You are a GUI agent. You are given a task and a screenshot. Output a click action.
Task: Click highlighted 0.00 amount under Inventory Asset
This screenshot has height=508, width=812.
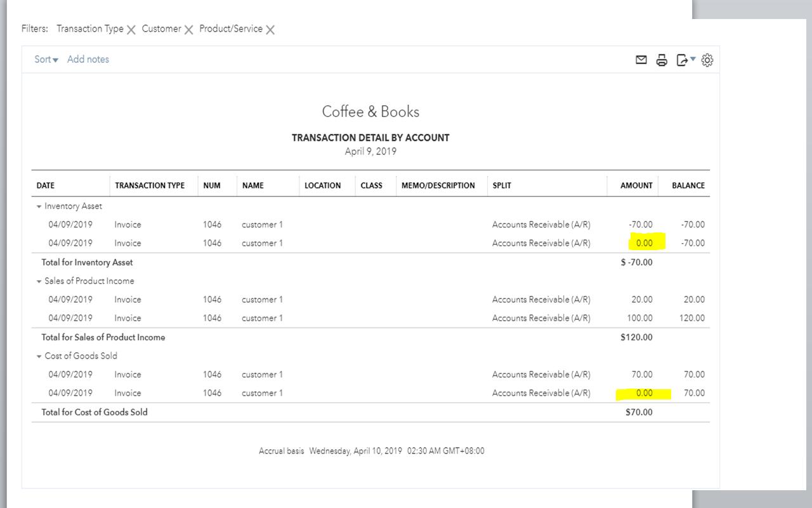pyautogui.click(x=644, y=243)
